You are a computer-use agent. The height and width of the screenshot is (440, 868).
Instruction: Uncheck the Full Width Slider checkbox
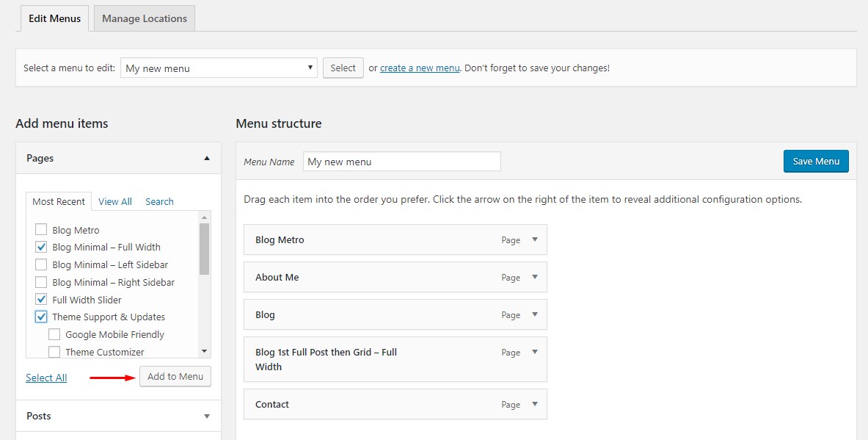click(41, 300)
